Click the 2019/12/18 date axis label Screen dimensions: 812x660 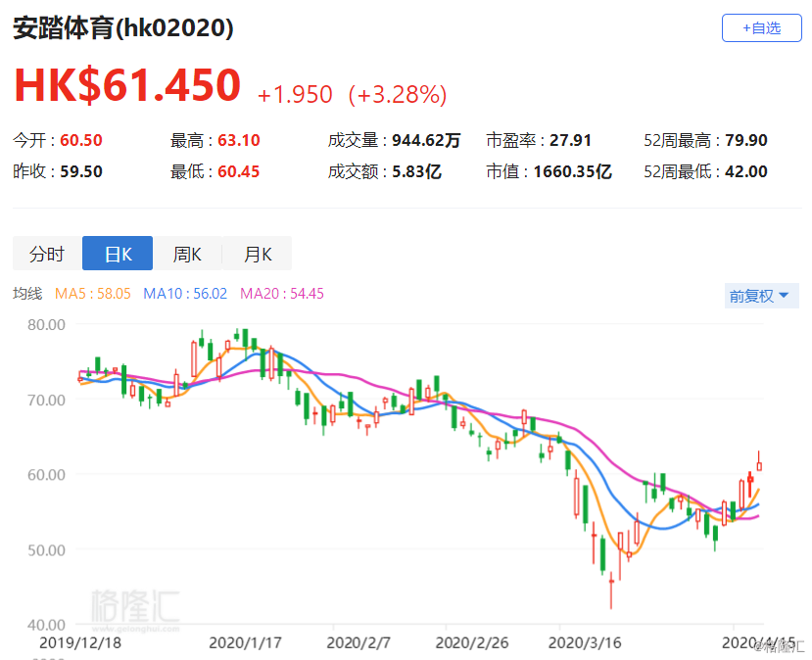click(x=80, y=642)
